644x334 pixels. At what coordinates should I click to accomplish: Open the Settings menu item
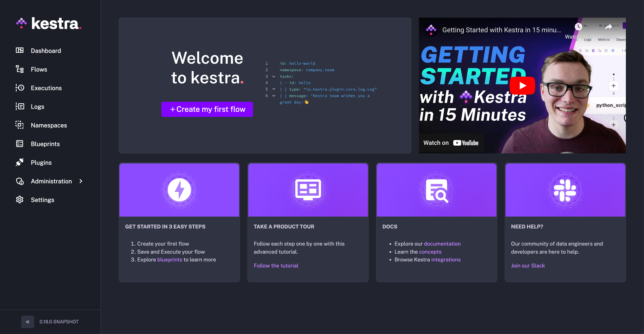tap(43, 200)
